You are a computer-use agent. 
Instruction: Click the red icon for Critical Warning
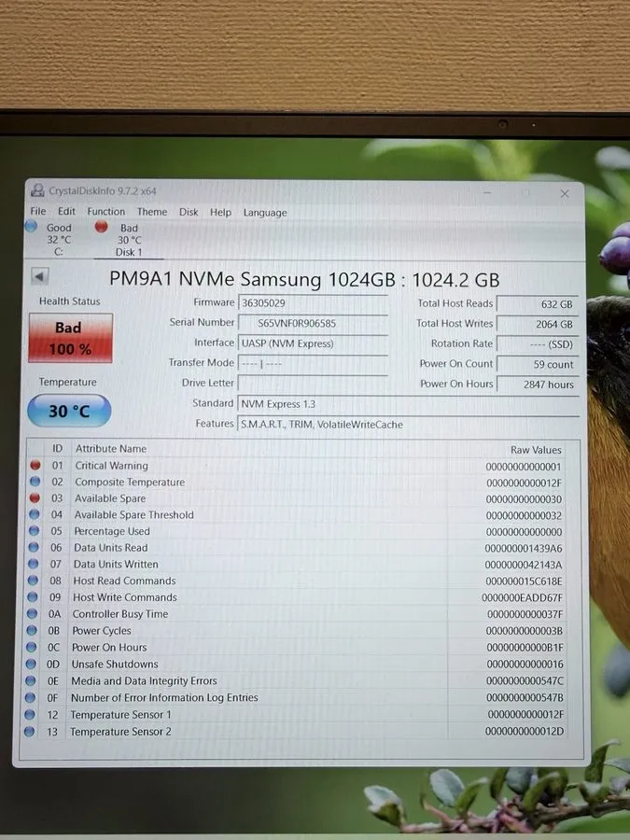35,465
